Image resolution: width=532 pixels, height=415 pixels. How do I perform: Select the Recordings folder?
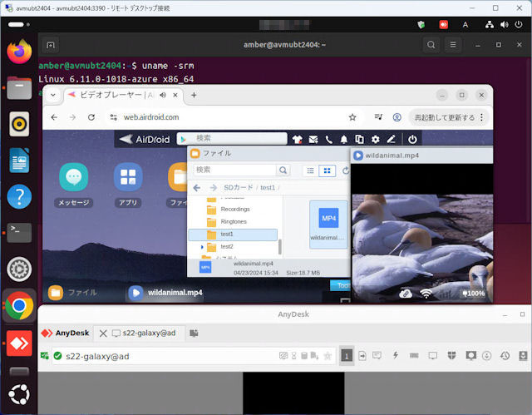click(x=234, y=210)
